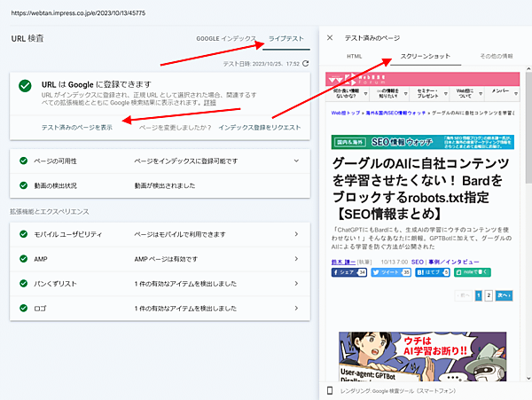Open AMP details chevron

(296, 259)
